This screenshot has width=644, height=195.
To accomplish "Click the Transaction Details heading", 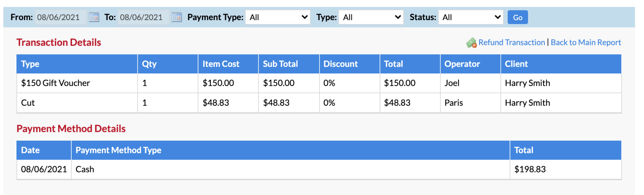I will 59,42.
